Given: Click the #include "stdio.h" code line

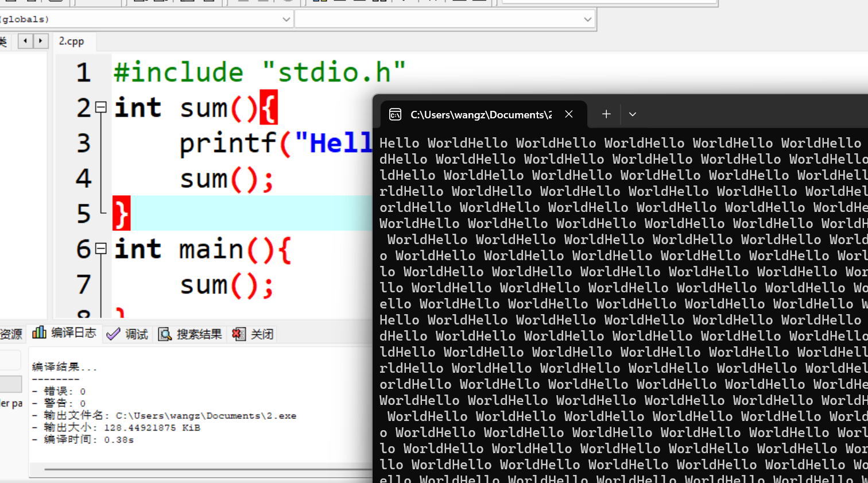Looking at the screenshot, I should (259, 73).
